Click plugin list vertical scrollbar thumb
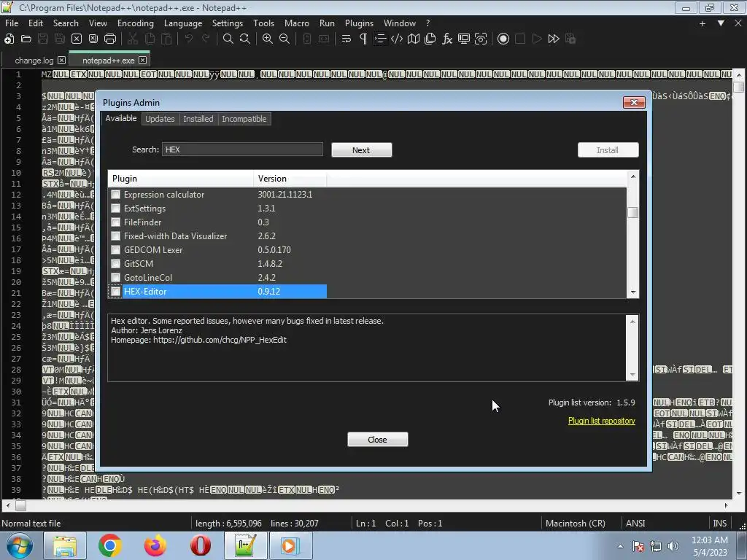This screenshot has height=560, width=747. [x=632, y=212]
